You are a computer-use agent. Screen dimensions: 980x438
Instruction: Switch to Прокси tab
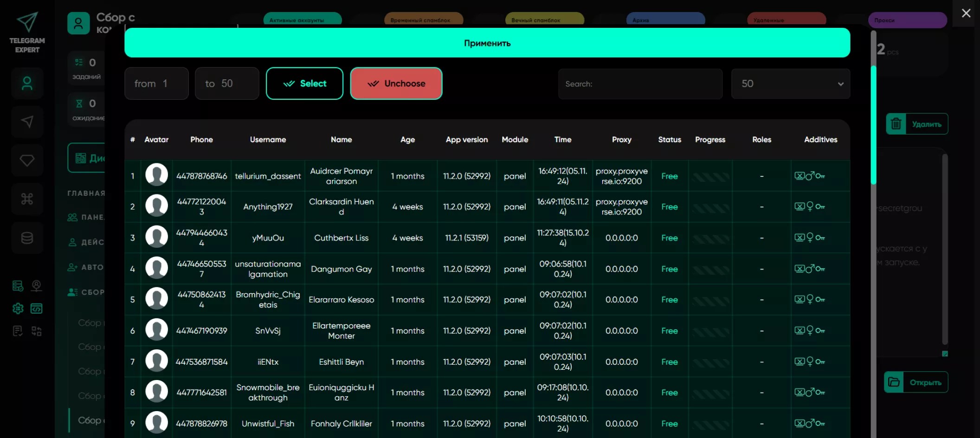pyautogui.click(x=908, y=20)
